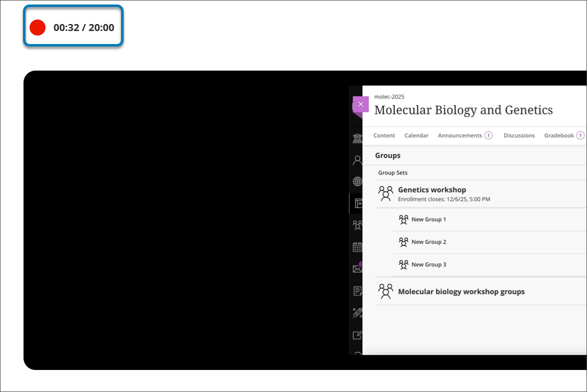Stop the recording via the red dot
This screenshot has height=392, width=587.
coord(37,27)
